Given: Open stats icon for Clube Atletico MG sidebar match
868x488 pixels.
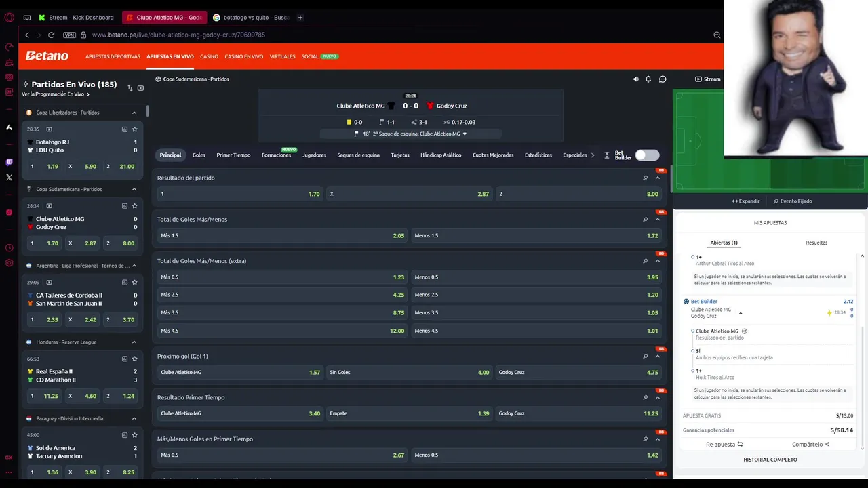Looking at the screenshot, I should pyautogui.click(x=125, y=206).
